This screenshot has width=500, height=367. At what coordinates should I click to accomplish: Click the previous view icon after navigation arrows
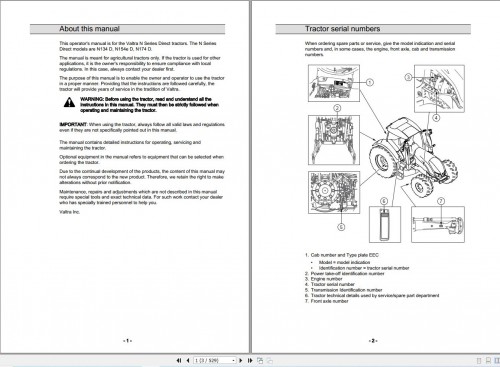(x=260, y=360)
